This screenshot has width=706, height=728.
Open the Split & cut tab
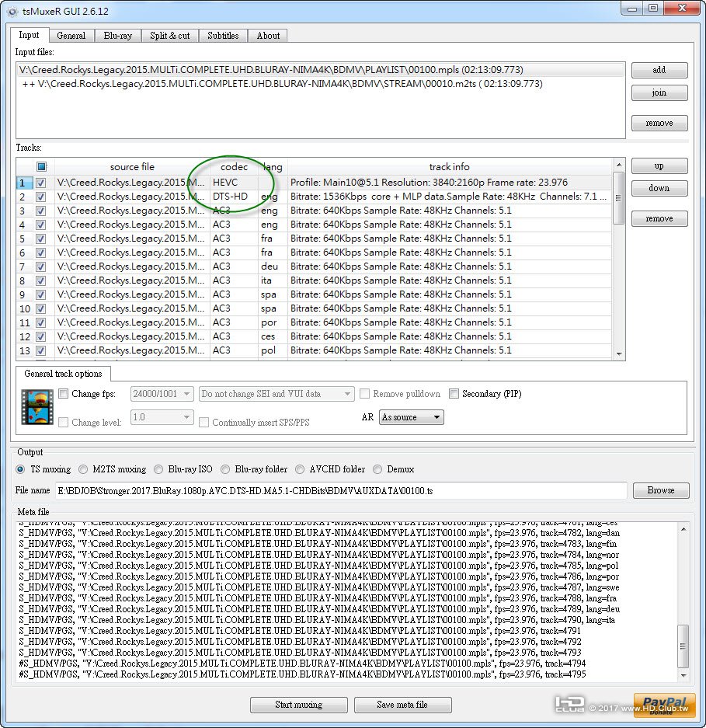coord(170,36)
